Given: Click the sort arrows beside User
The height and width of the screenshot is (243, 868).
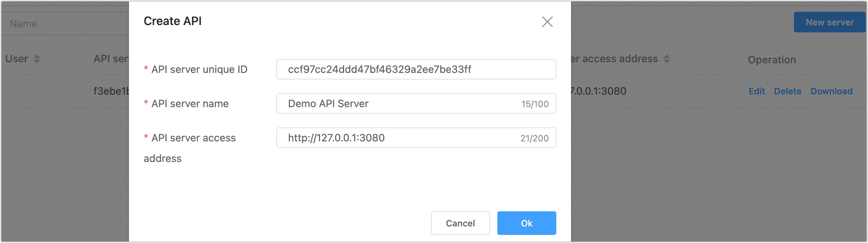Looking at the screenshot, I should pyautogui.click(x=37, y=59).
